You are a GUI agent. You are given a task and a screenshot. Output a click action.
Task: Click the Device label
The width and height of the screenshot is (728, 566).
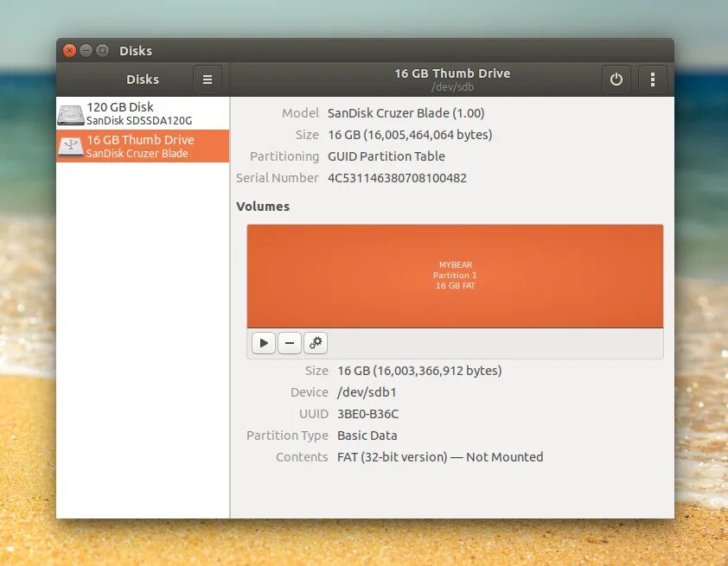pyautogui.click(x=310, y=392)
